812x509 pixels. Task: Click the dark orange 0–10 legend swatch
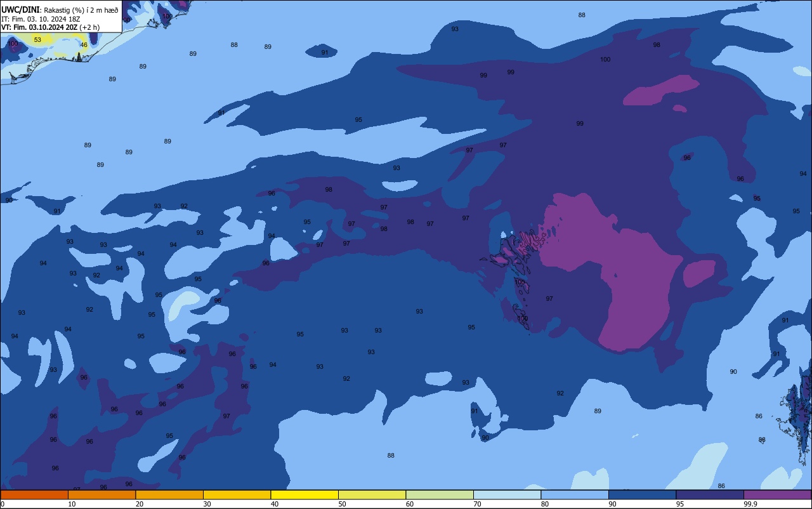pyautogui.click(x=34, y=494)
